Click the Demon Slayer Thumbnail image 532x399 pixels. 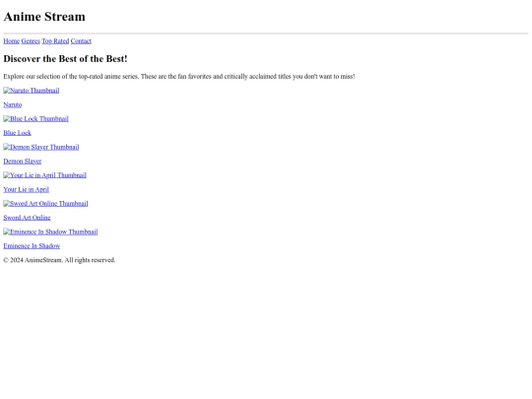click(x=41, y=147)
